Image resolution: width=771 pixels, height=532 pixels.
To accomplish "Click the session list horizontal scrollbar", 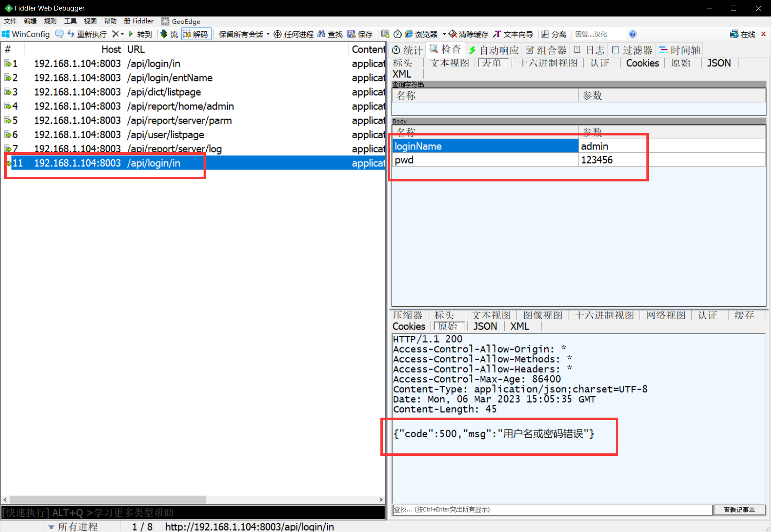I will [x=108, y=499].
